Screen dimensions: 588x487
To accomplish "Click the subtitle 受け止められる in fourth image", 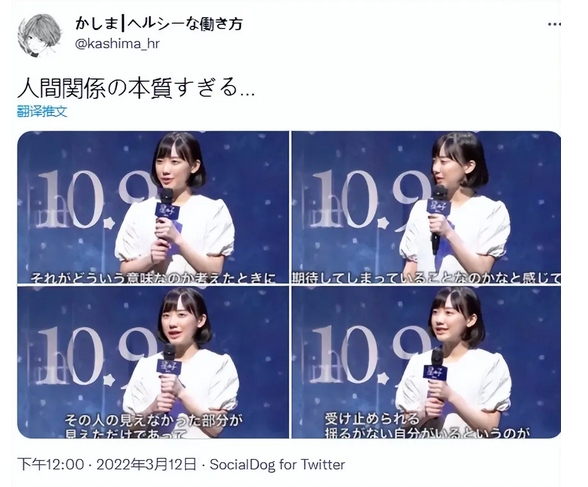I will [x=372, y=419].
